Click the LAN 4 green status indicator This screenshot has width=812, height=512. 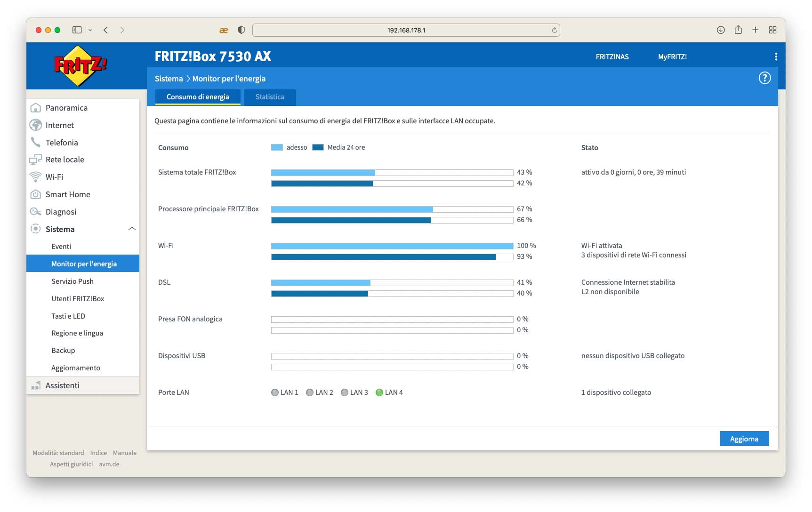pos(379,392)
